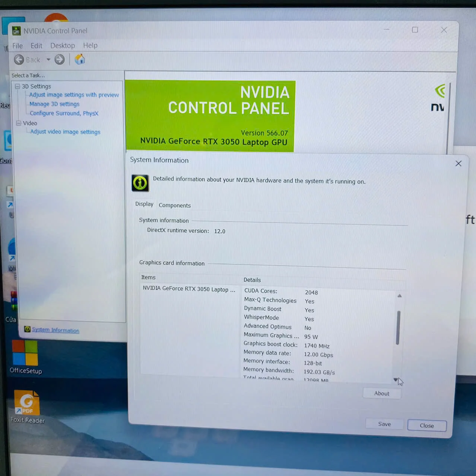
Task: Click the DirectX runtime version 12.0 value
Action: [x=220, y=231]
